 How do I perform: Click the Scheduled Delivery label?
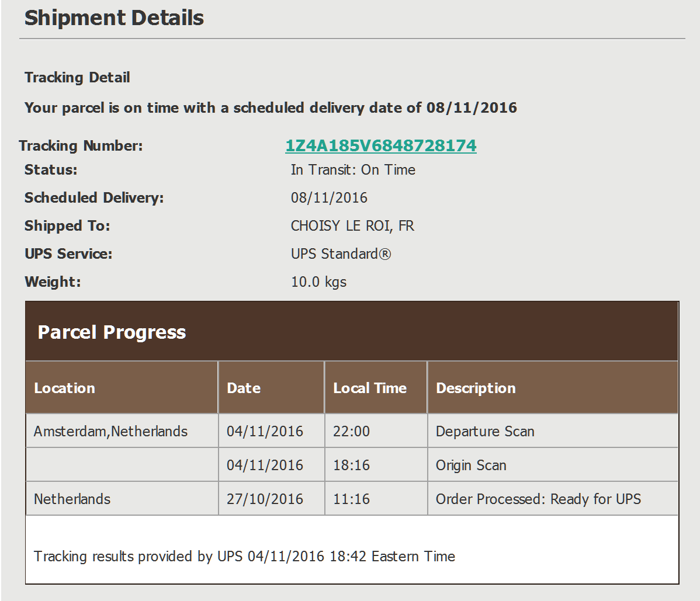[94, 198]
